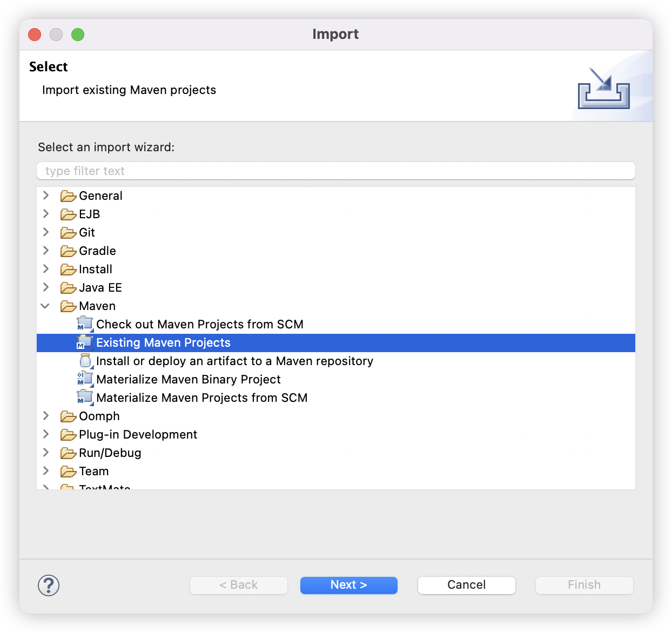
Task: Select the Plug-in Development label
Action: coord(138,435)
